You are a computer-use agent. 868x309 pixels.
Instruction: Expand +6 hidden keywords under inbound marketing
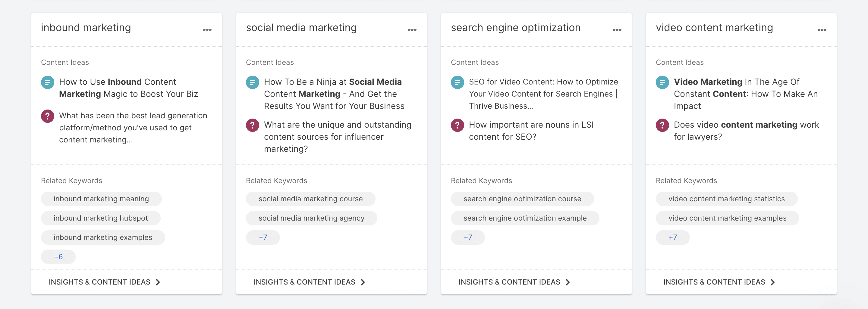pyautogui.click(x=58, y=256)
